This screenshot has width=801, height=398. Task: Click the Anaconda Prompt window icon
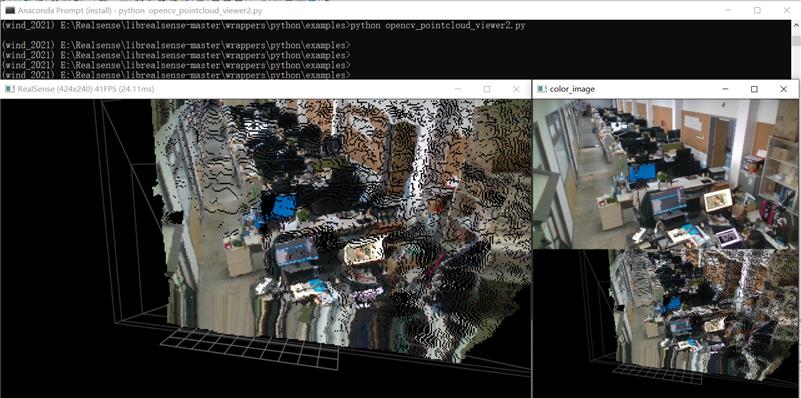click(9, 10)
